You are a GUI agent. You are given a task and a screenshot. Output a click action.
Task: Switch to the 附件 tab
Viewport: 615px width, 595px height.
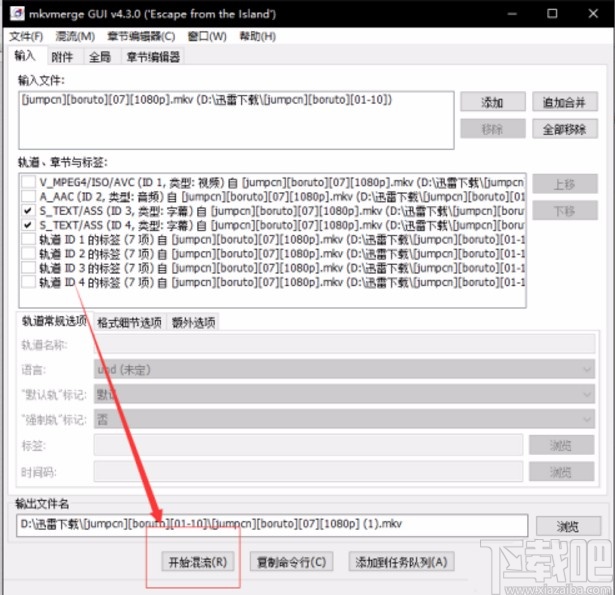click(x=63, y=57)
